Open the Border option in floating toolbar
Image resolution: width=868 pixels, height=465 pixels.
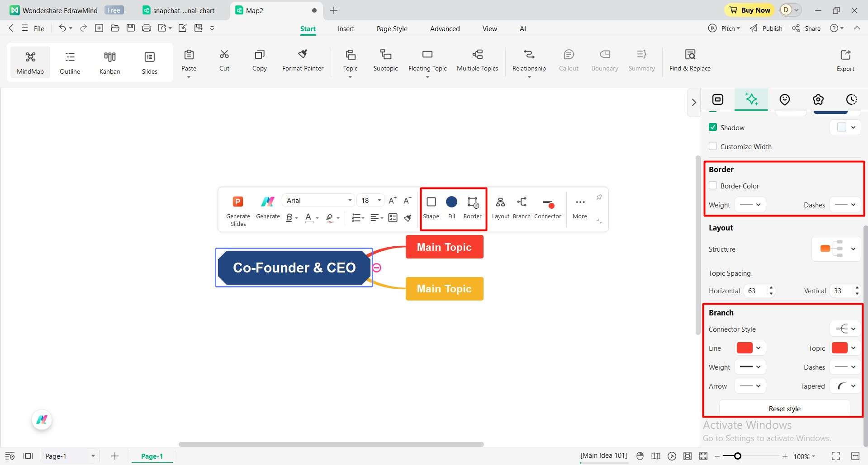tap(472, 208)
